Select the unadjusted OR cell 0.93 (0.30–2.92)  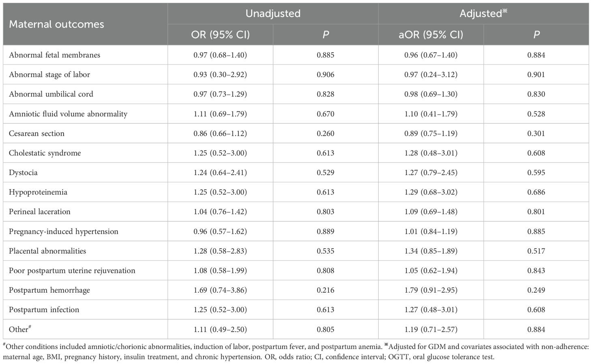220,75
